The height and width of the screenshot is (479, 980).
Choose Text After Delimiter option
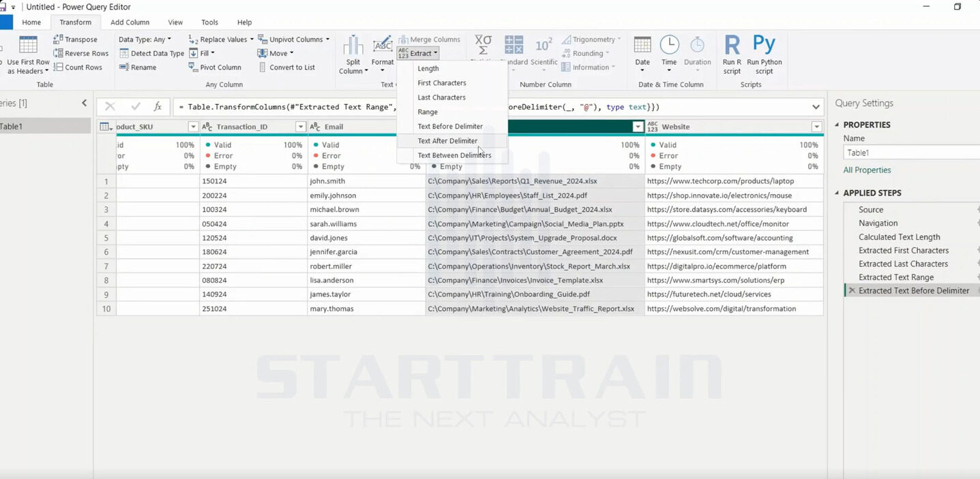[452, 141]
